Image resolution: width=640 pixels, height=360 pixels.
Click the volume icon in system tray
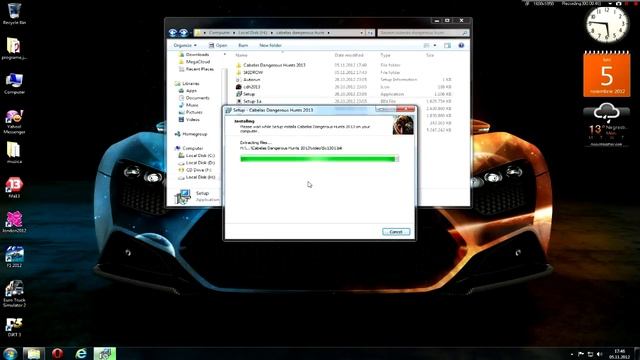[600, 354]
